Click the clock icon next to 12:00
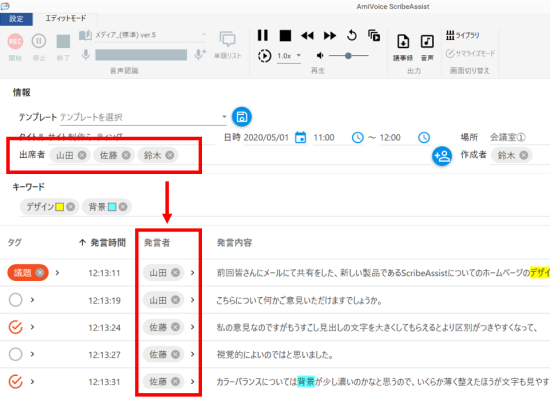This screenshot has width=550, height=397. pyautogui.click(x=424, y=137)
